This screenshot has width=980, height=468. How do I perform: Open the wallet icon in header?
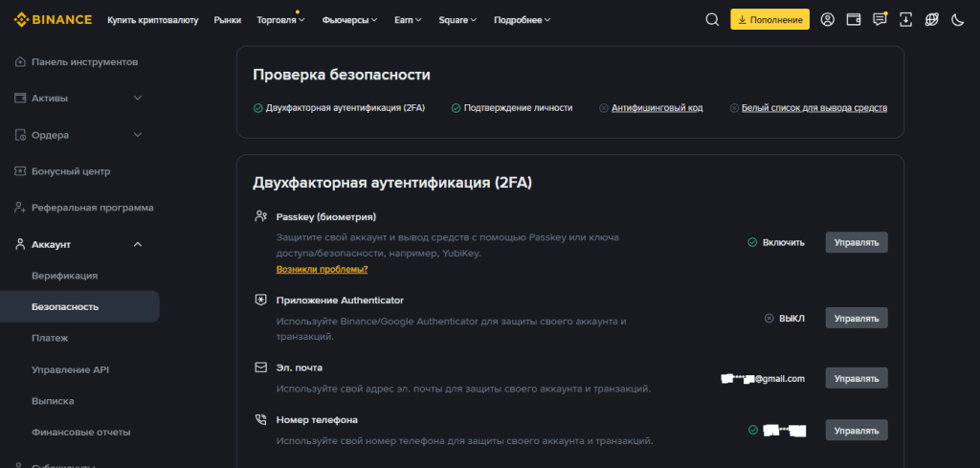[854, 19]
